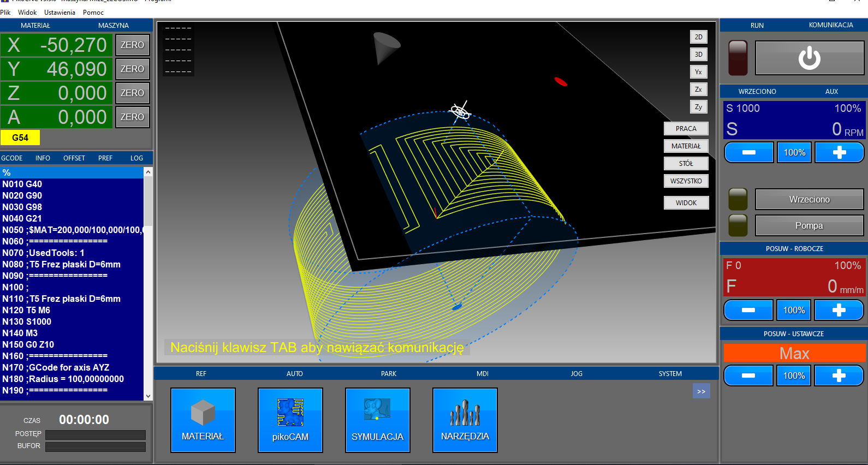The width and height of the screenshot is (868, 465).
Task: Switch coordinates to MATERIAŁ
Action: click(35, 26)
